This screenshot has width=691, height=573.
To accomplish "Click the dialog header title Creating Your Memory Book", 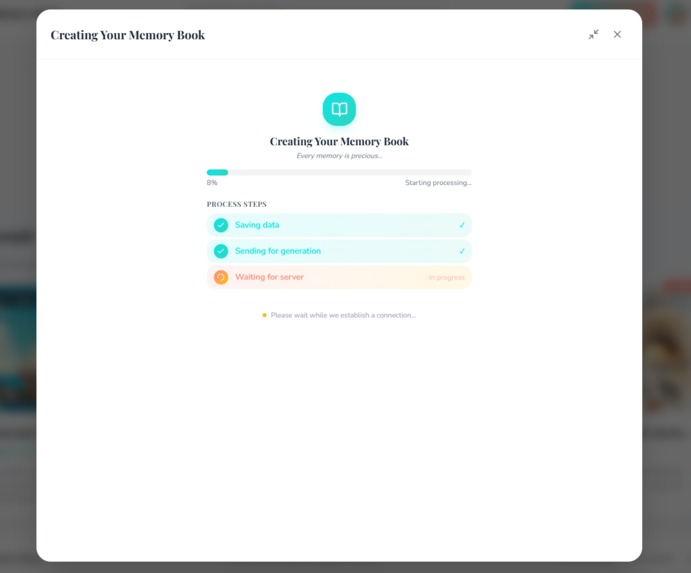I will (x=127, y=35).
